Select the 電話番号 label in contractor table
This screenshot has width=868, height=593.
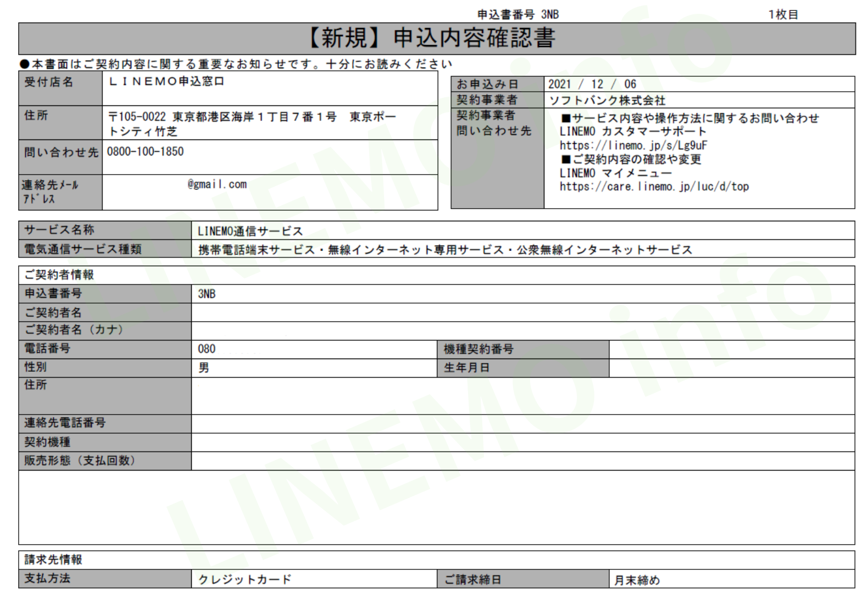(x=47, y=348)
